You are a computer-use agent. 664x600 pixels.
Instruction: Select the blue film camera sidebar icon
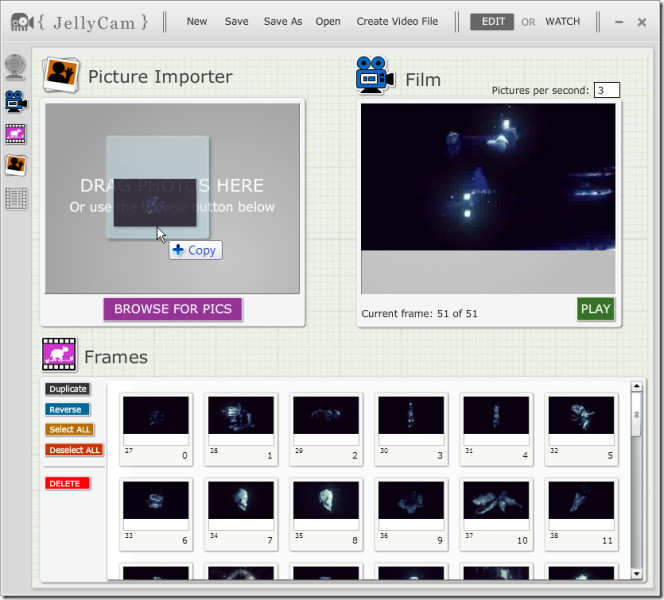(x=16, y=101)
